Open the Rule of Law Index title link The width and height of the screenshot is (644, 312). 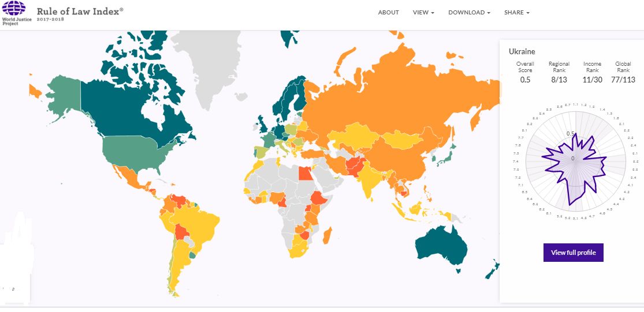tap(80, 11)
